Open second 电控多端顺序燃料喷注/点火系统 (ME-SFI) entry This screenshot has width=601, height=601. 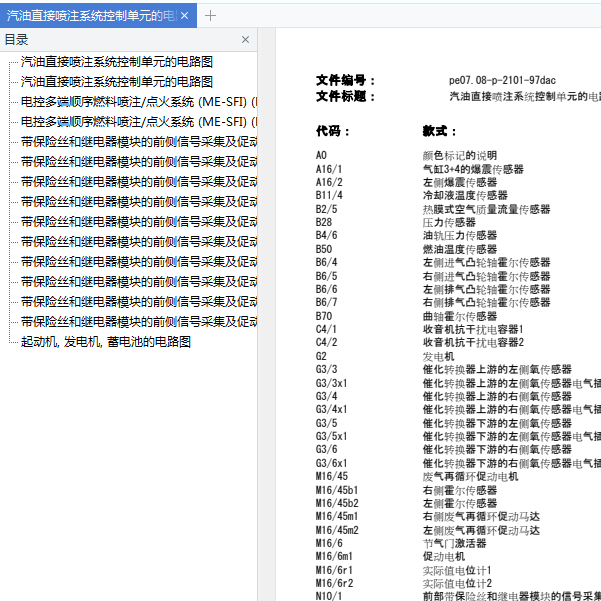[139, 122]
